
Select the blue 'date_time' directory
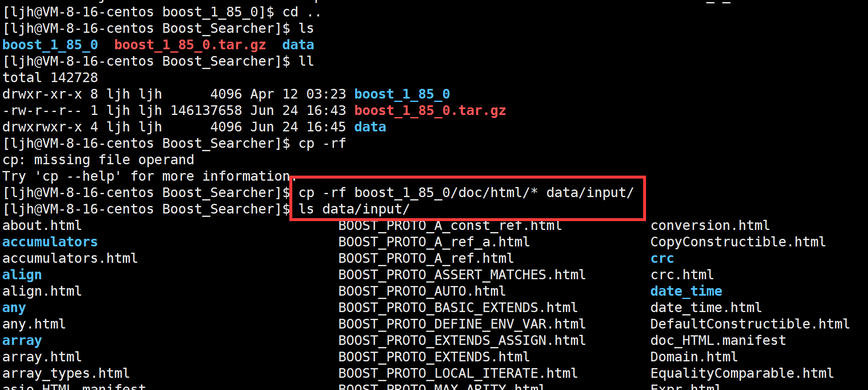pyautogui.click(x=686, y=291)
